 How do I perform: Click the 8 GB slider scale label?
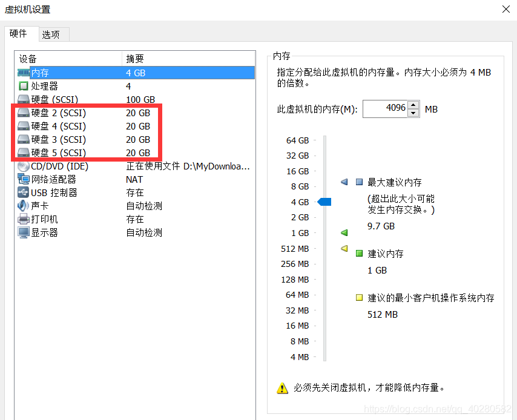[300, 186]
